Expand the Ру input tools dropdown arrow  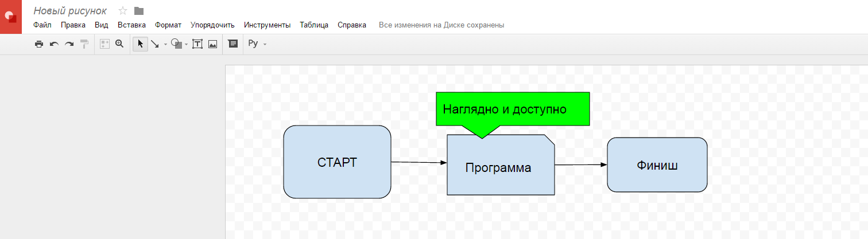(x=265, y=44)
